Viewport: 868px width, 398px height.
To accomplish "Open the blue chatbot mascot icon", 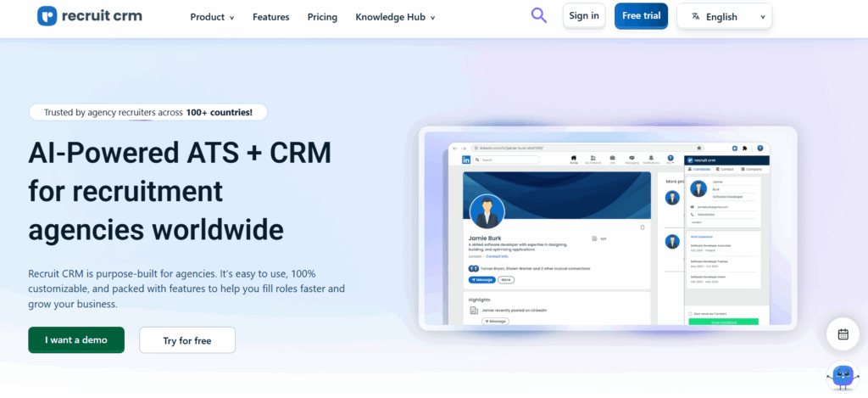I will point(842,374).
